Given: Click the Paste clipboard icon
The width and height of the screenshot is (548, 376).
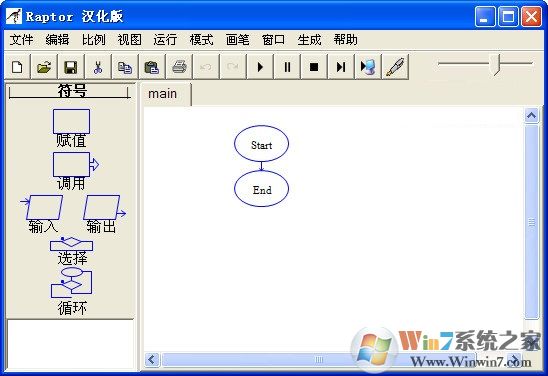Looking at the screenshot, I should pyautogui.click(x=152, y=66).
